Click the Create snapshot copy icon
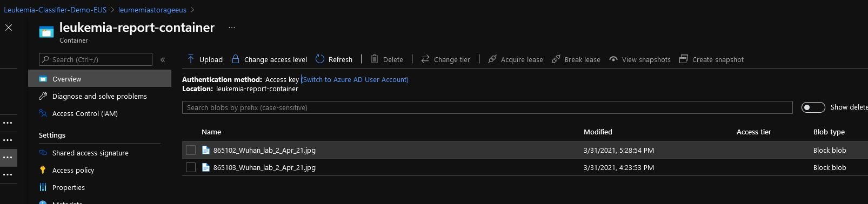Image resolution: width=868 pixels, height=204 pixels. [x=684, y=59]
